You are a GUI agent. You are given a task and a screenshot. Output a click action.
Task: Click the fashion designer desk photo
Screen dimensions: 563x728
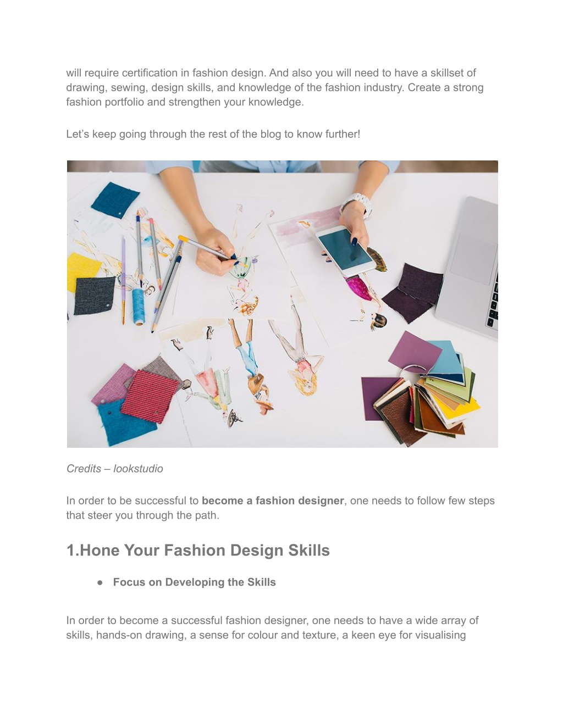[282, 304]
